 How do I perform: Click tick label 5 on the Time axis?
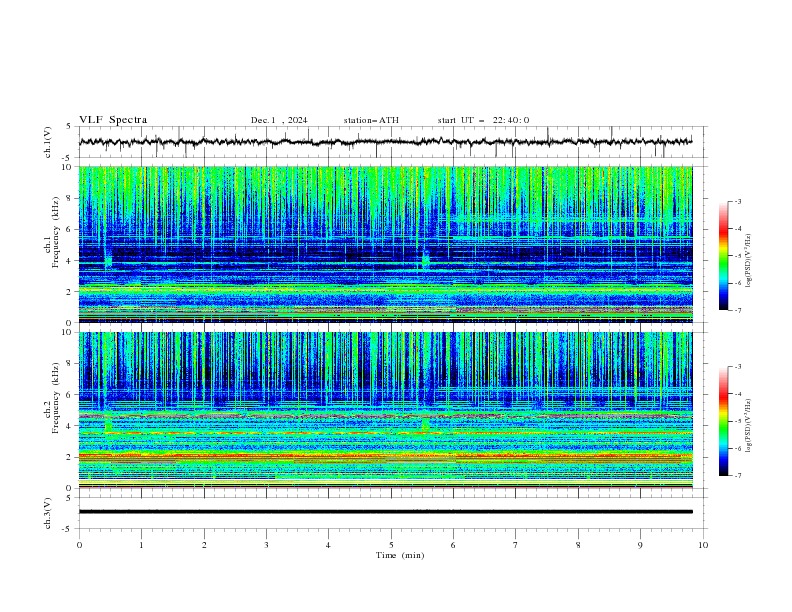pos(391,545)
